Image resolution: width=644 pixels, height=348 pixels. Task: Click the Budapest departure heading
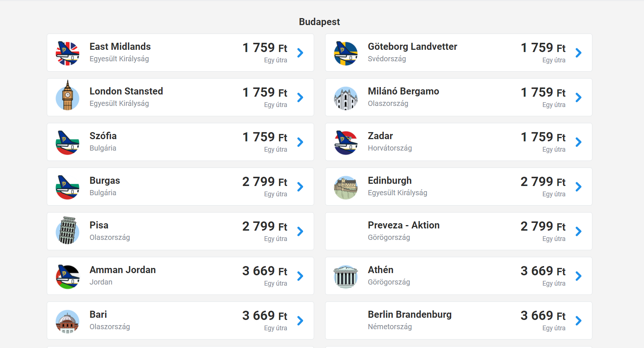click(x=319, y=22)
